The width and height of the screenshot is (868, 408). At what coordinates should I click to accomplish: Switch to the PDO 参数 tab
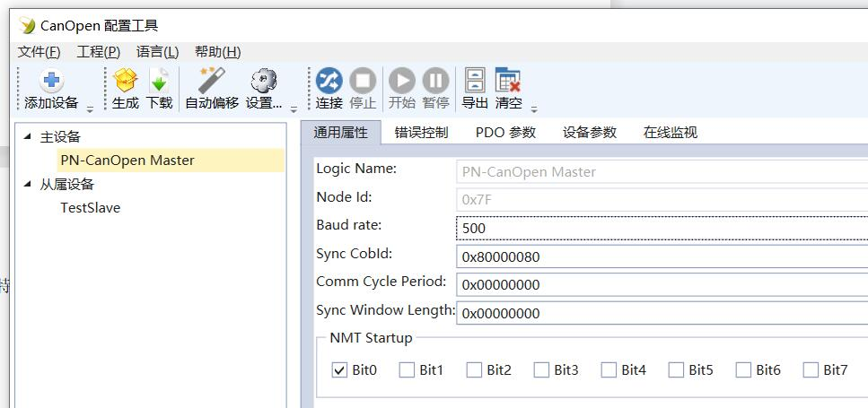(x=505, y=132)
